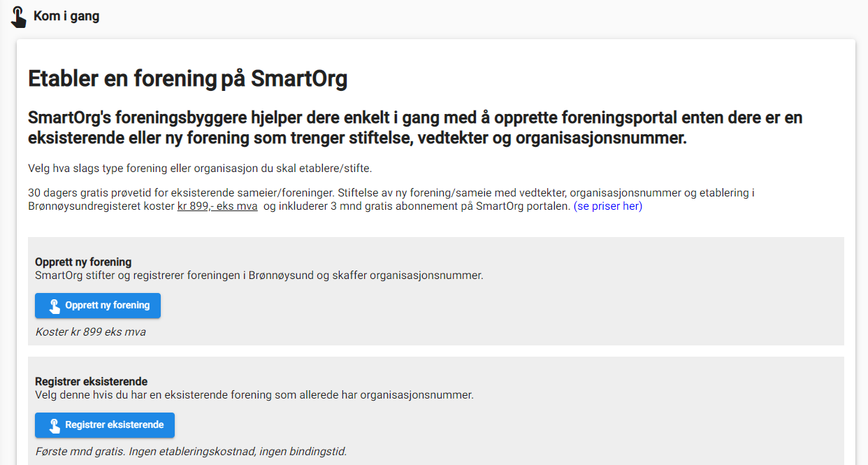Viewport: 868px width, 465px height.
Task: Click the text 'Velg denne hvis du har en eksisterende forening'
Action: 254,395
